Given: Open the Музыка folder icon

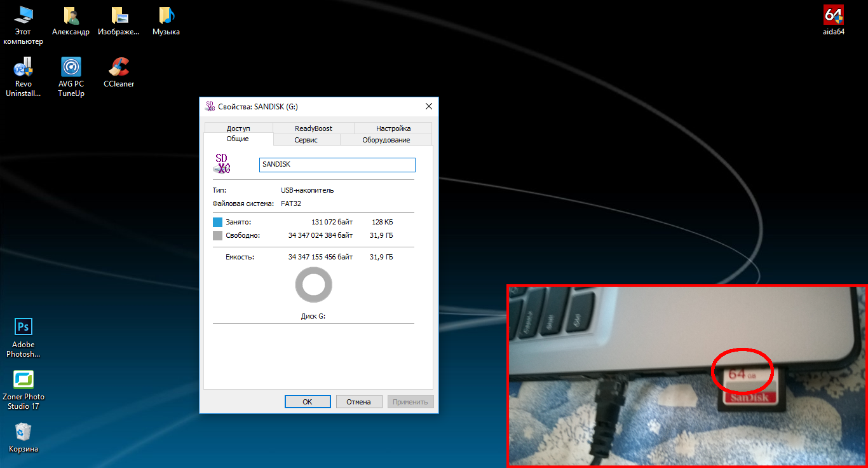Looking at the screenshot, I should pos(166,22).
